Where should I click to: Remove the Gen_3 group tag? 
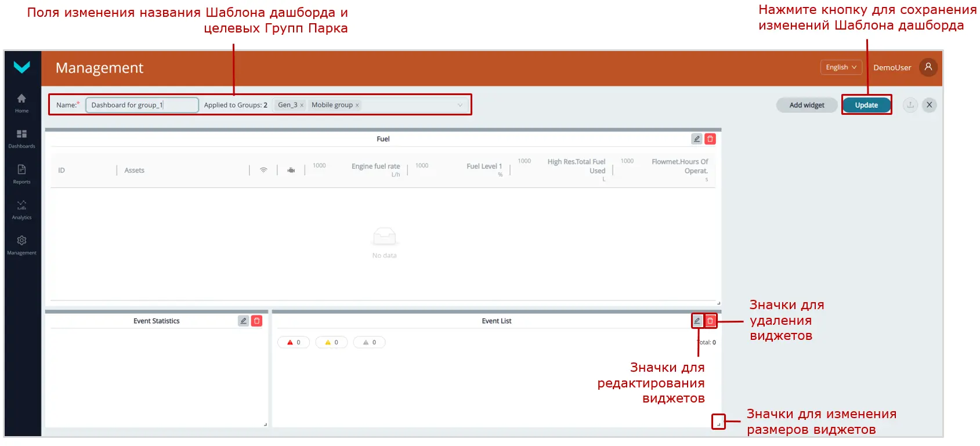(x=302, y=106)
